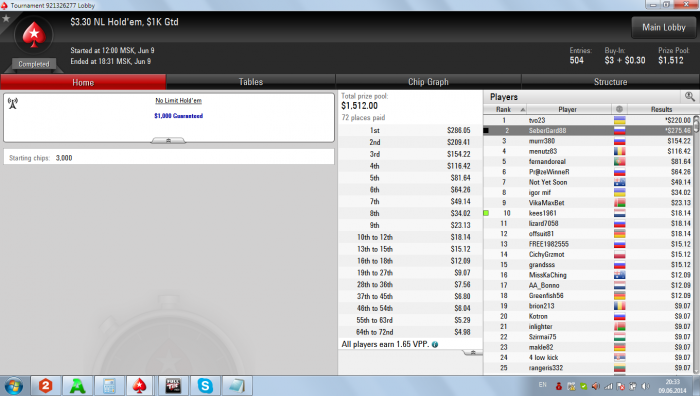Click the flag next to fernandoreal
Viewport: 700px width, 396px height.
[620, 162]
